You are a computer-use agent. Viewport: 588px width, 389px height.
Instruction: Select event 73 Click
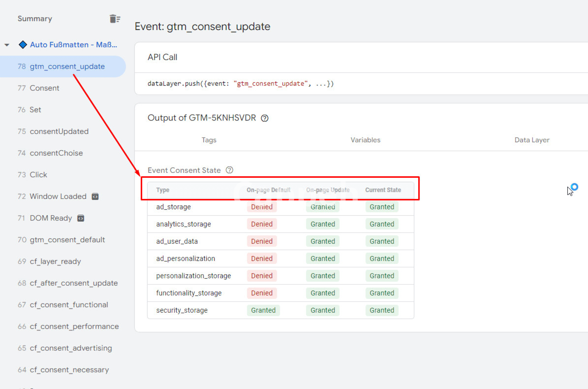pos(38,175)
